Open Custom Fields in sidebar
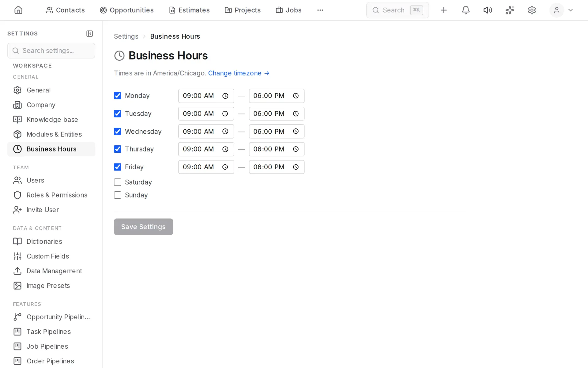 pos(51,256)
